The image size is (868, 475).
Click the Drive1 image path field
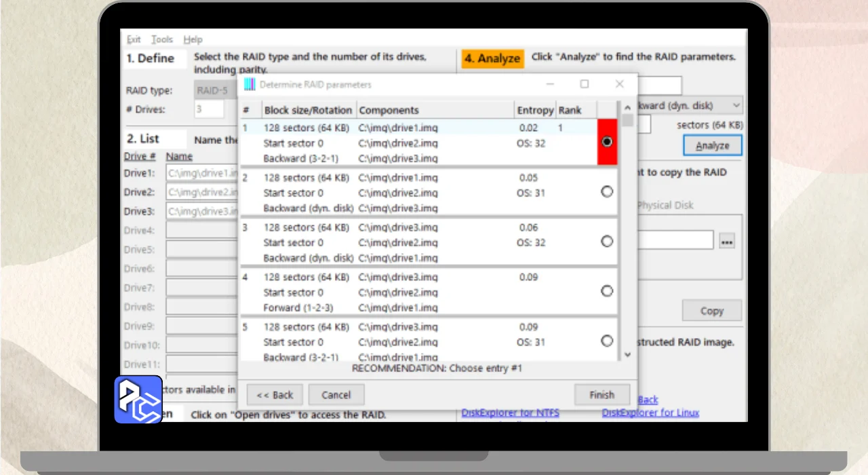202,174
